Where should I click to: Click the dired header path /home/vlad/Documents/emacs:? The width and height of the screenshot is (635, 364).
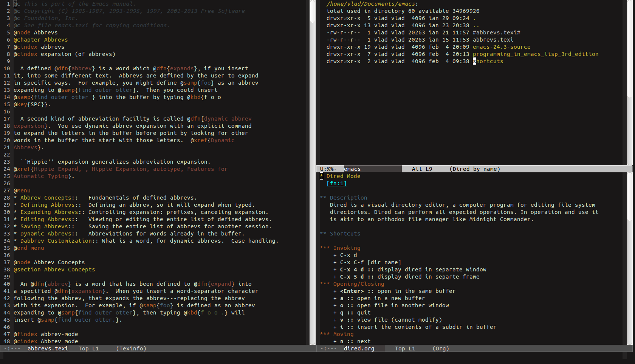point(372,4)
